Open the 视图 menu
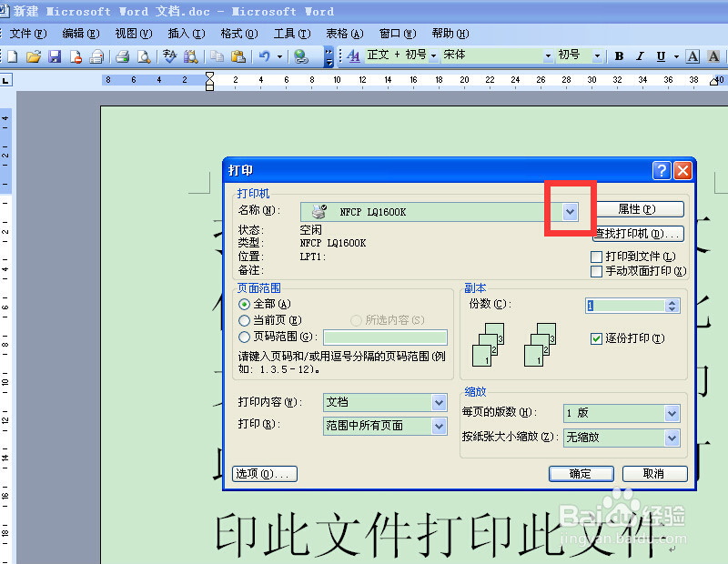728x564 pixels. tap(134, 34)
